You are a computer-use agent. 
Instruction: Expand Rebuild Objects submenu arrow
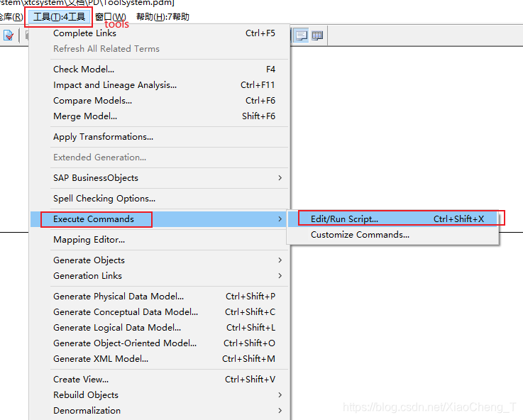pyautogui.click(x=280, y=394)
